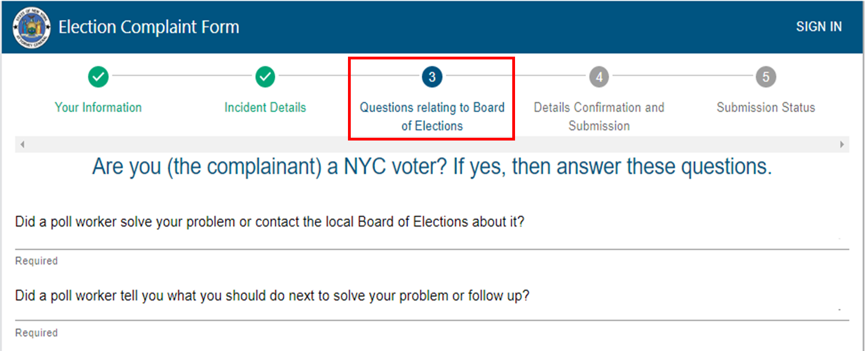
Task: Open the Submission Status step
Action: click(x=765, y=107)
